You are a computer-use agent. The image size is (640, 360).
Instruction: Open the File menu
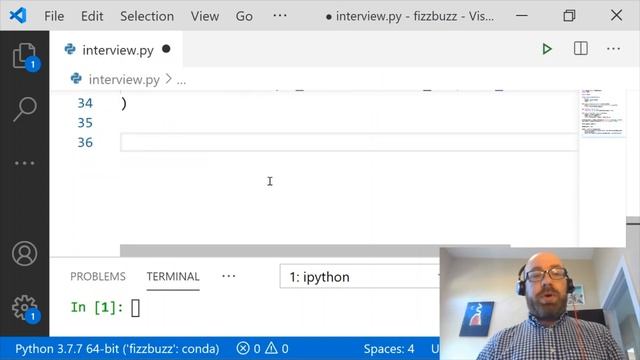(54, 16)
